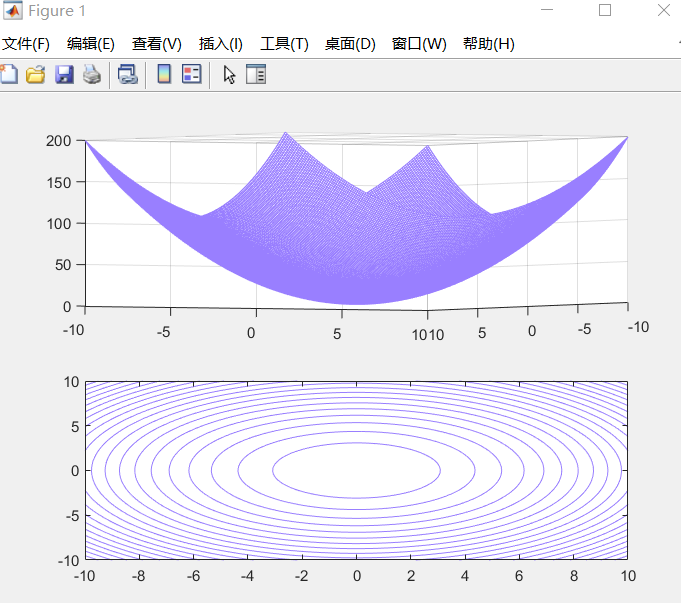Click the -8 x-axis tick on contour plot
The width and height of the screenshot is (681, 603).
tap(139, 576)
